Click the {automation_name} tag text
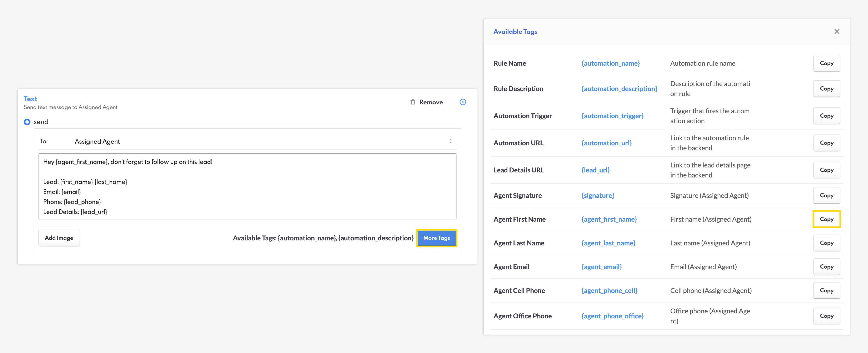Image resolution: width=868 pixels, height=353 pixels. 611,63
